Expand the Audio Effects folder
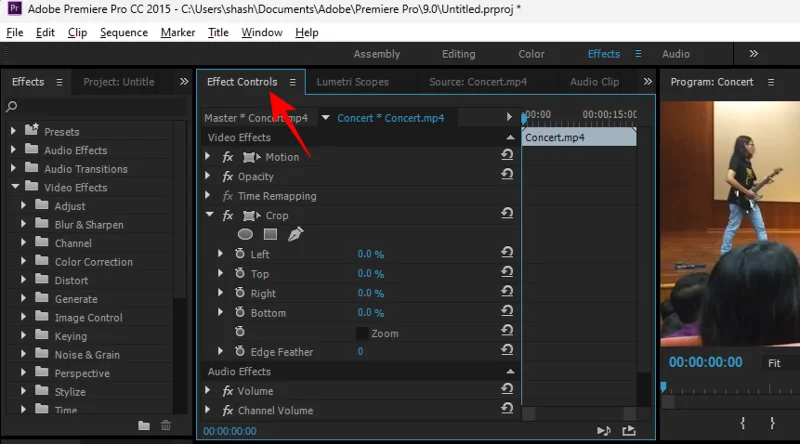 point(14,150)
